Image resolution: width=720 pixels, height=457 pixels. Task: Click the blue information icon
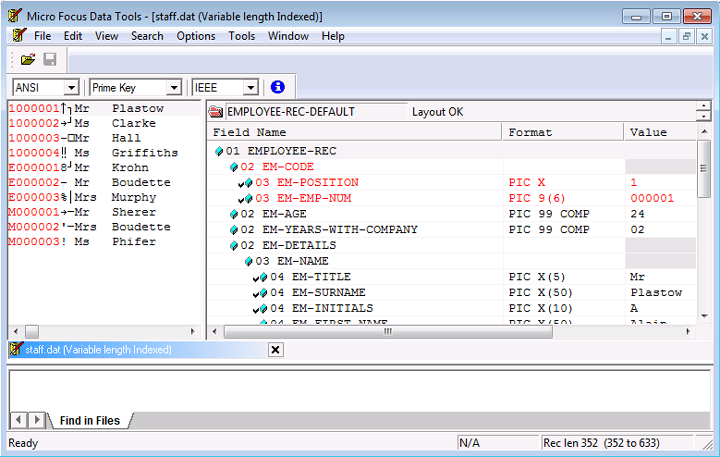[278, 88]
